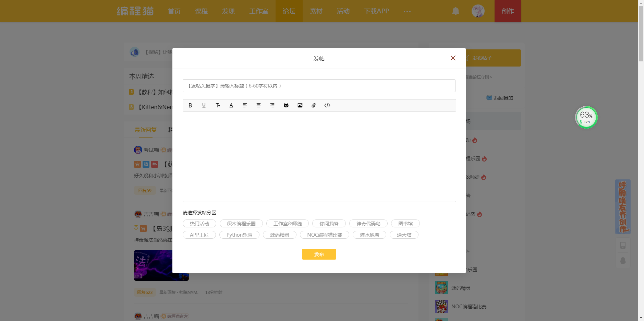
Task: Open 论坛 in top navigation
Action: [289, 11]
